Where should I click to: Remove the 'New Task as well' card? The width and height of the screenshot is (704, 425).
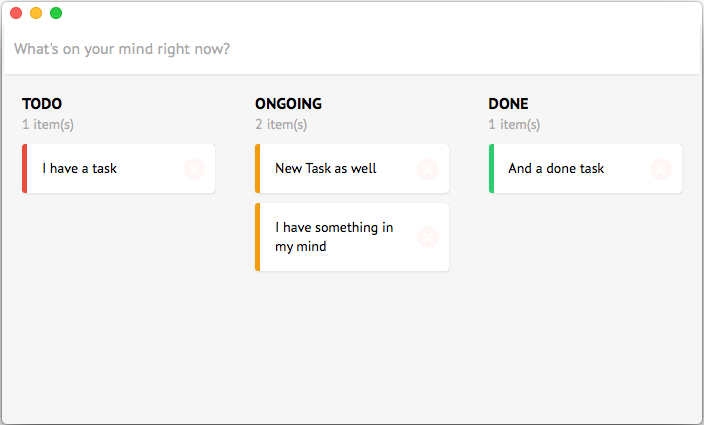click(x=427, y=169)
